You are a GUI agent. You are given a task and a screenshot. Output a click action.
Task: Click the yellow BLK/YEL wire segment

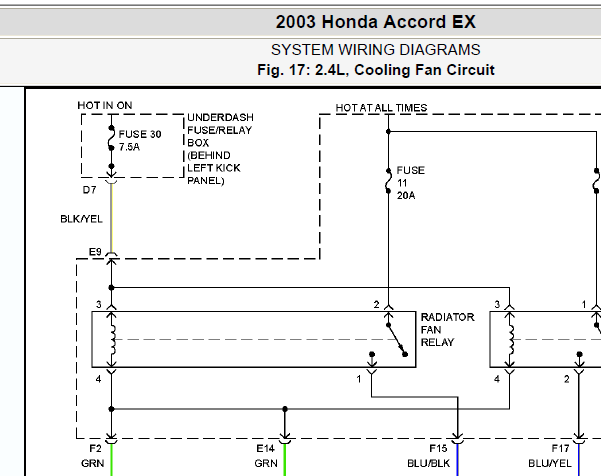click(112, 217)
